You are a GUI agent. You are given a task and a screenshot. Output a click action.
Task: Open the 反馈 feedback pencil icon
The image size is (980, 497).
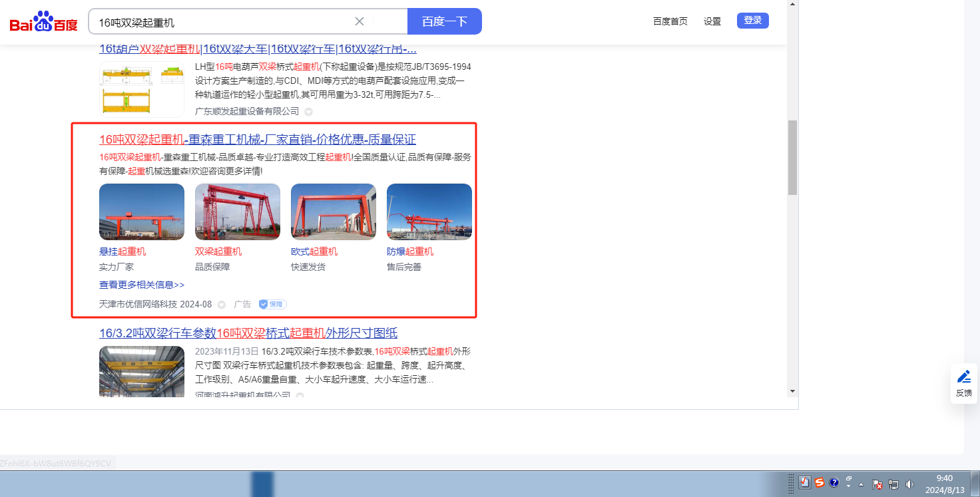963,377
